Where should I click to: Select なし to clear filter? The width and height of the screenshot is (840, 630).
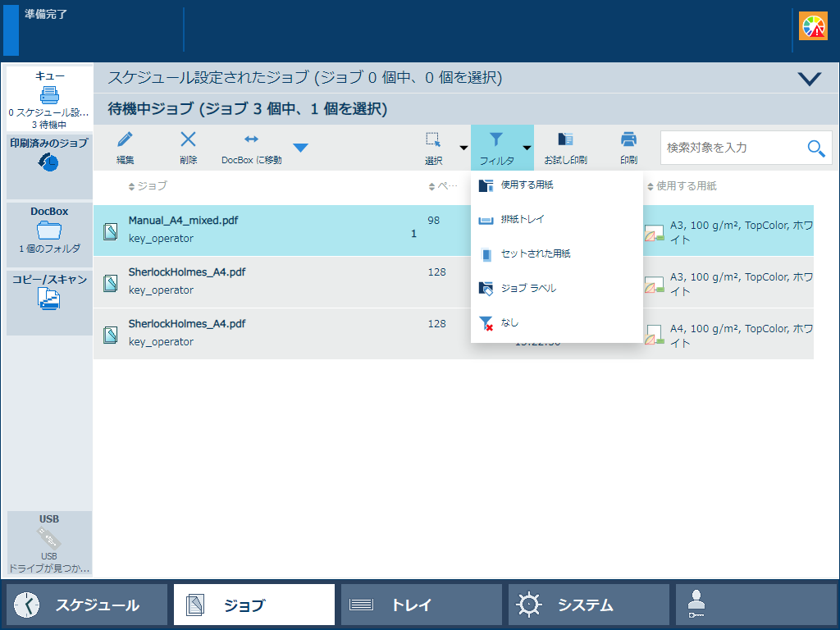557,322
